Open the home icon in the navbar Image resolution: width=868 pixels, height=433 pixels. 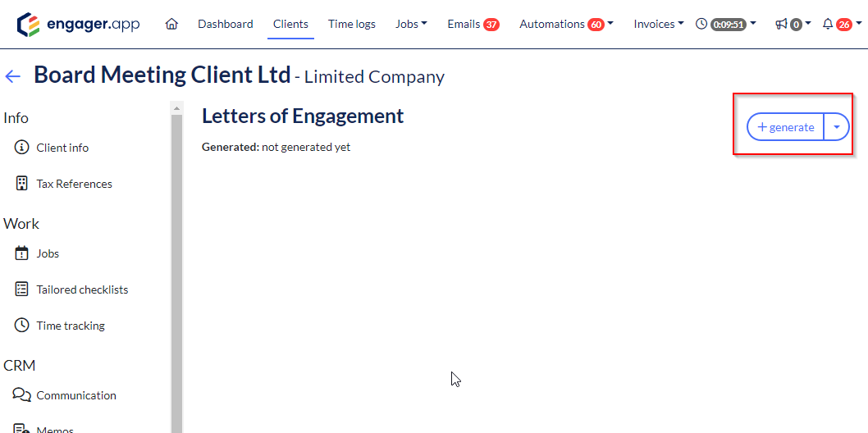pyautogui.click(x=172, y=25)
